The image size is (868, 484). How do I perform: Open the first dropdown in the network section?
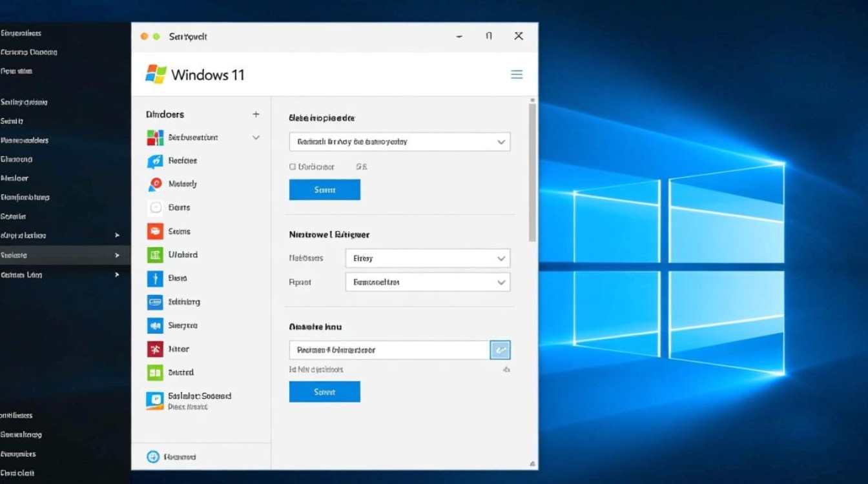(428, 257)
